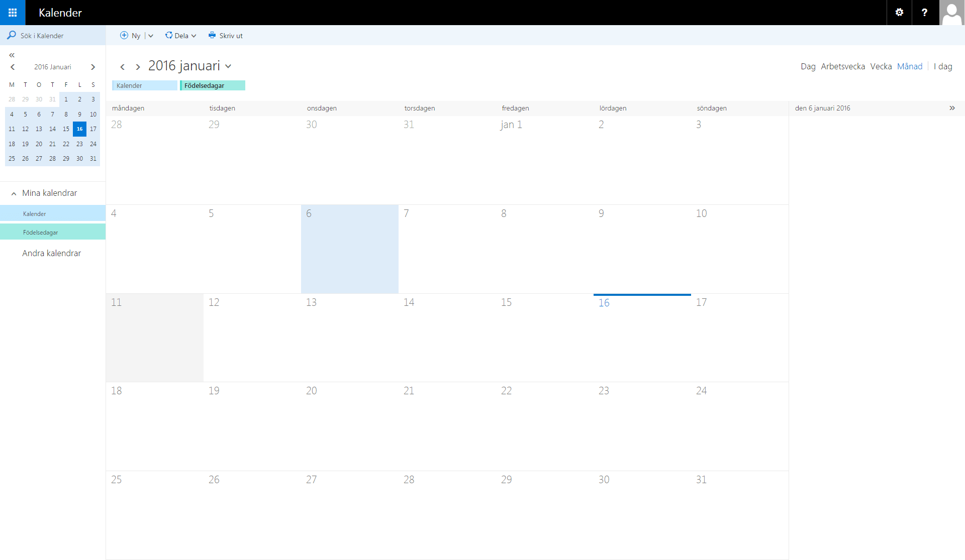Go to previous month in mini calendar
This screenshot has height=560, width=965.
pyautogui.click(x=13, y=67)
